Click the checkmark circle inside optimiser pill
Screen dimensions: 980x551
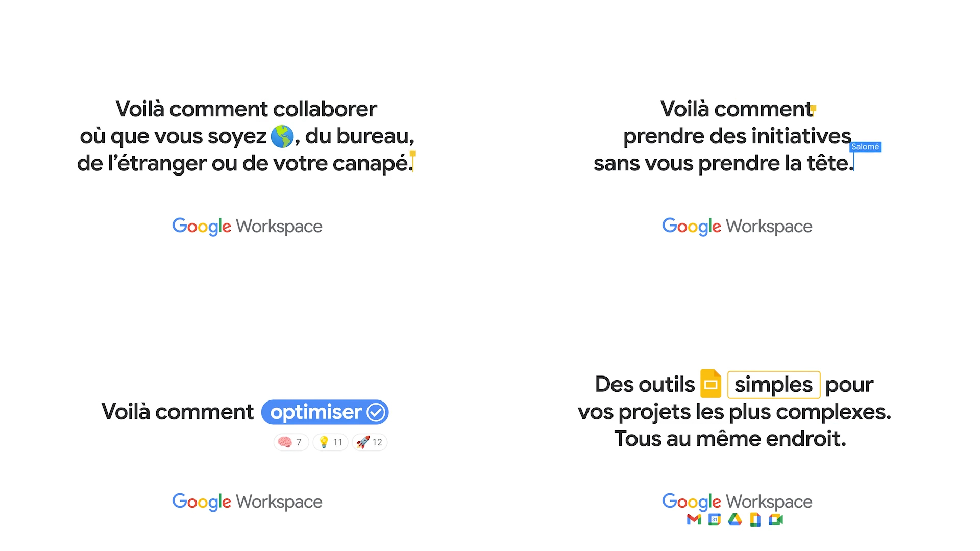(376, 412)
